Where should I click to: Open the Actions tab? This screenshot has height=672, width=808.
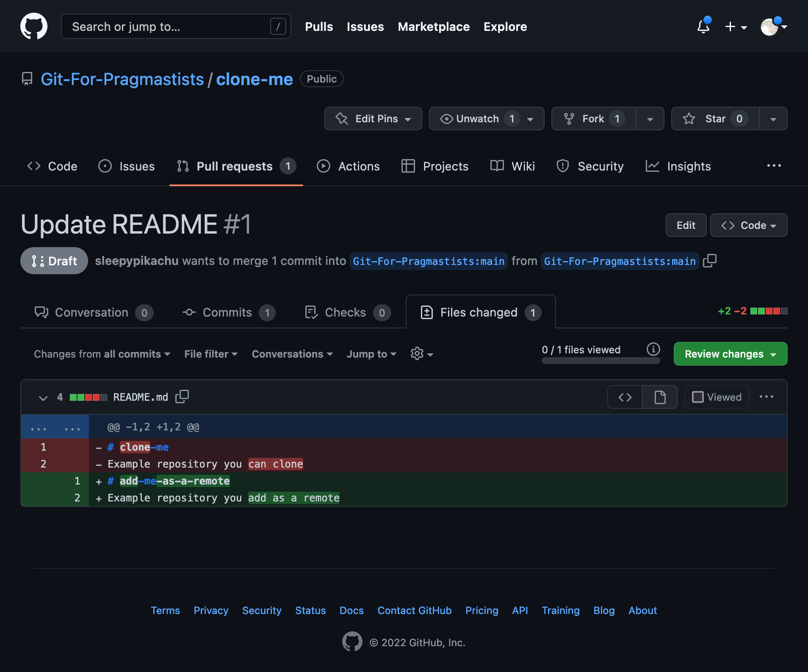click(349, 166)
